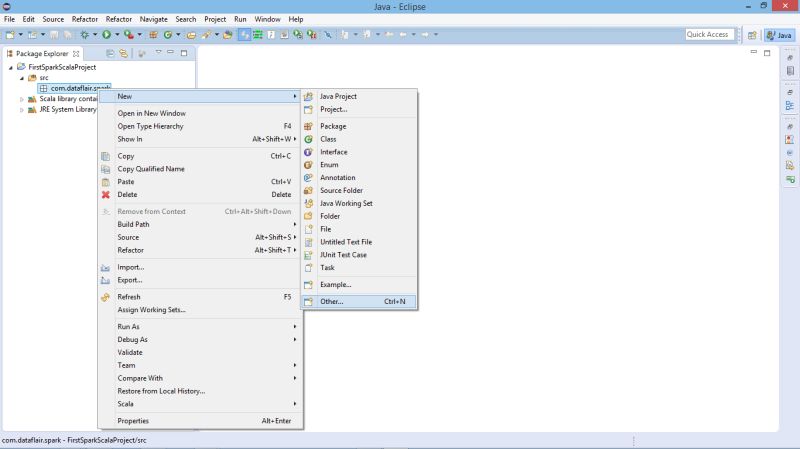Viewport: 800px width, 449px height.
Task: Open the Declaration view trim icon
Action: click(790, 166)
